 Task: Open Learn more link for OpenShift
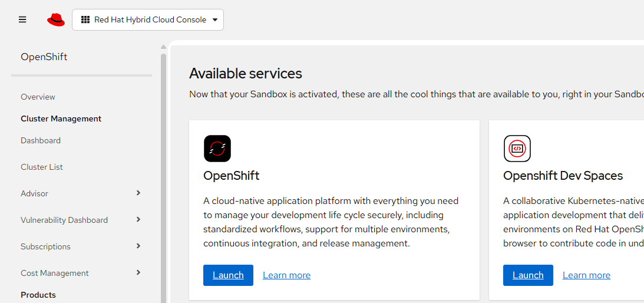click(286, 275)
